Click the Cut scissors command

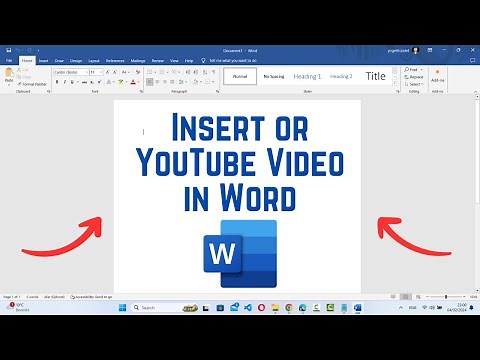pyautogui.click(x=23, y=70)
